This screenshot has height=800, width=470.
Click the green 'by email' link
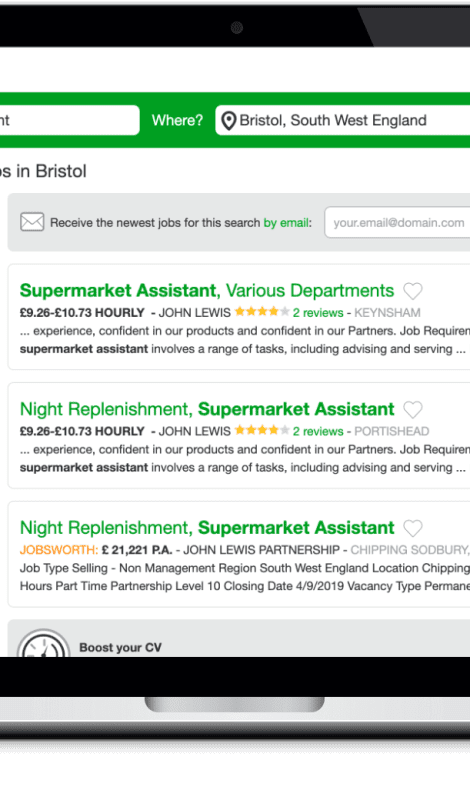[286, 222]
